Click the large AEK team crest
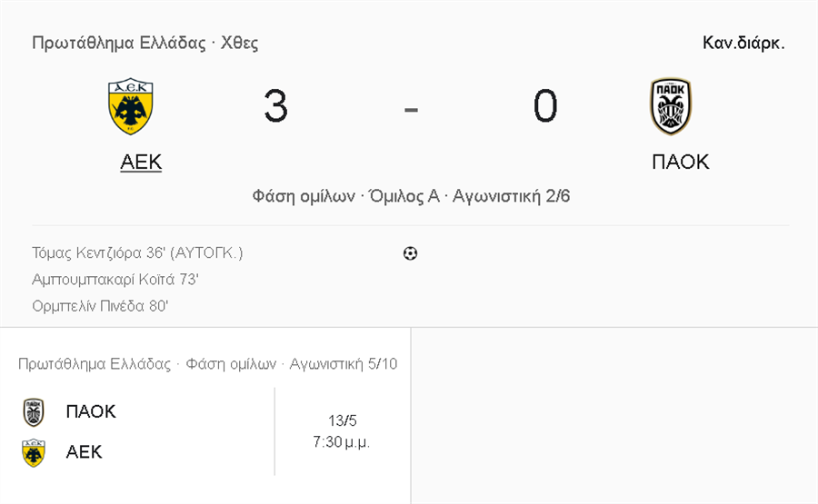Image resolution: width=818 pixels, height=504 pixels. tap(131, 106)
